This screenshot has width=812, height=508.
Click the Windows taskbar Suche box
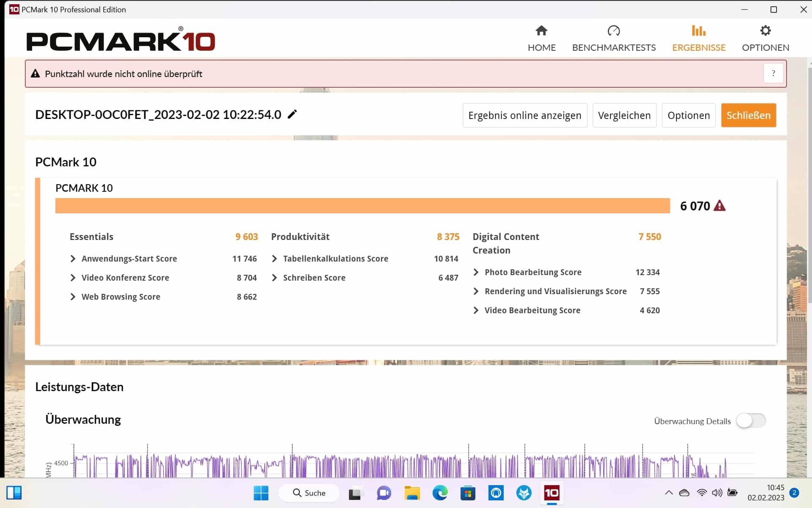(x=310, y=493)
